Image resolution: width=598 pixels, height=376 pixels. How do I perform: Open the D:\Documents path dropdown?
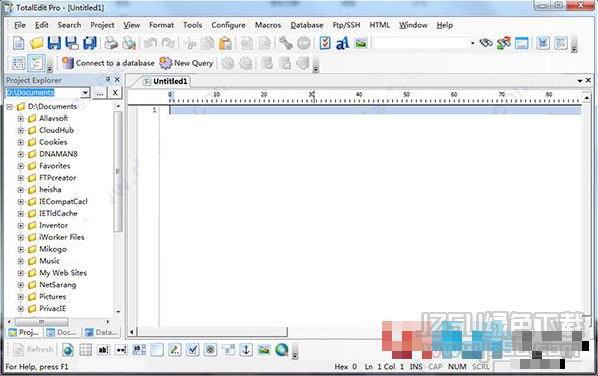85,92
